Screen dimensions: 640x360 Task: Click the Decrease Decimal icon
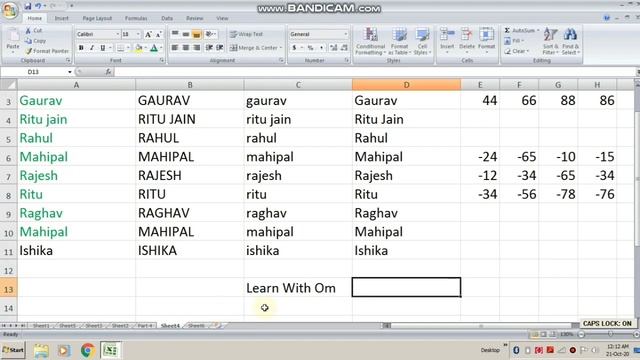click(x=344, y=48)
